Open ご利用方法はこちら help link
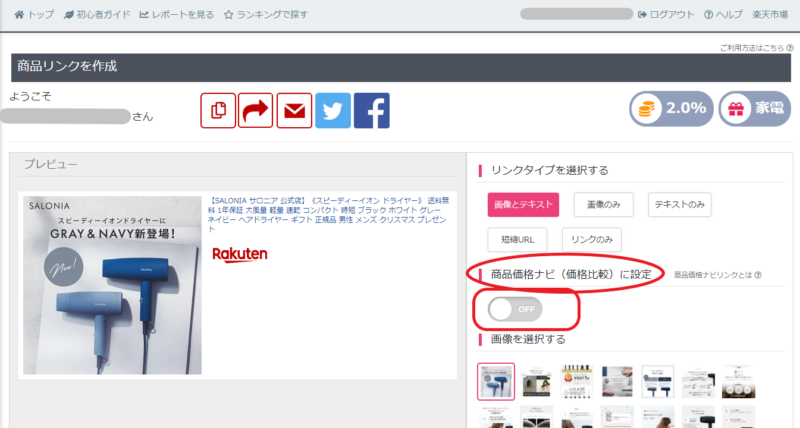This screenshot has width=800, height=428. (x=756, y=47)
